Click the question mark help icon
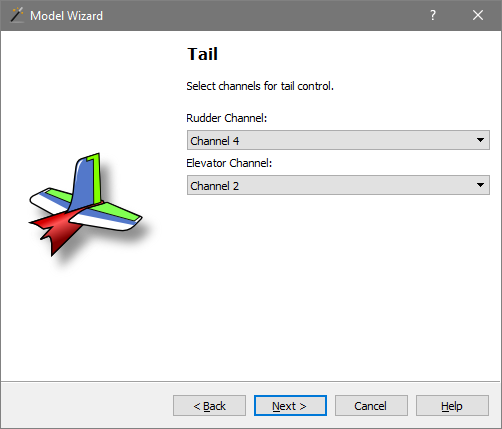The image size is (502, 429). 433,15
